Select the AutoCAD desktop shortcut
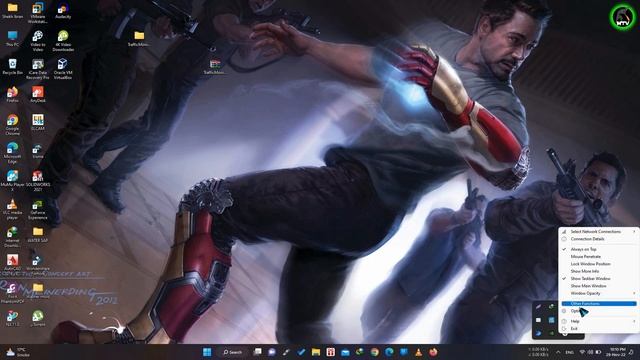This screenshot has width=640, height=360. click(x=12, y=262)
